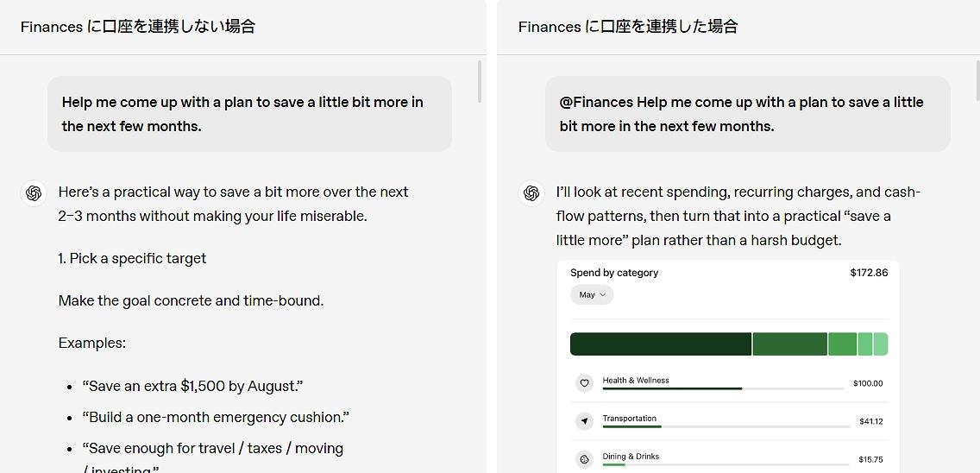Select the Transportation arrow icon
Screen dimensions: 980x473
[x=584, y=421]
